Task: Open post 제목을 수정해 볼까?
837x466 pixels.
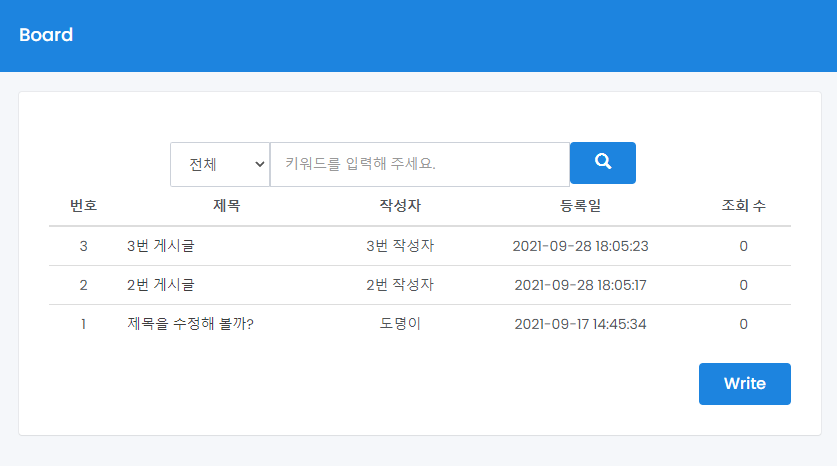Action: click(190, 324)
